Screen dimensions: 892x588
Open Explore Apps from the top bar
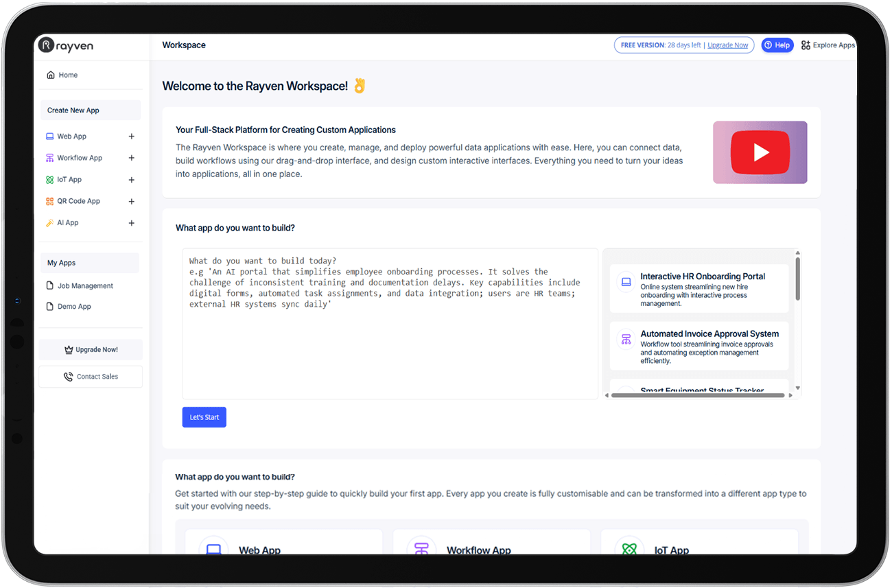click(x=828, y=45)
